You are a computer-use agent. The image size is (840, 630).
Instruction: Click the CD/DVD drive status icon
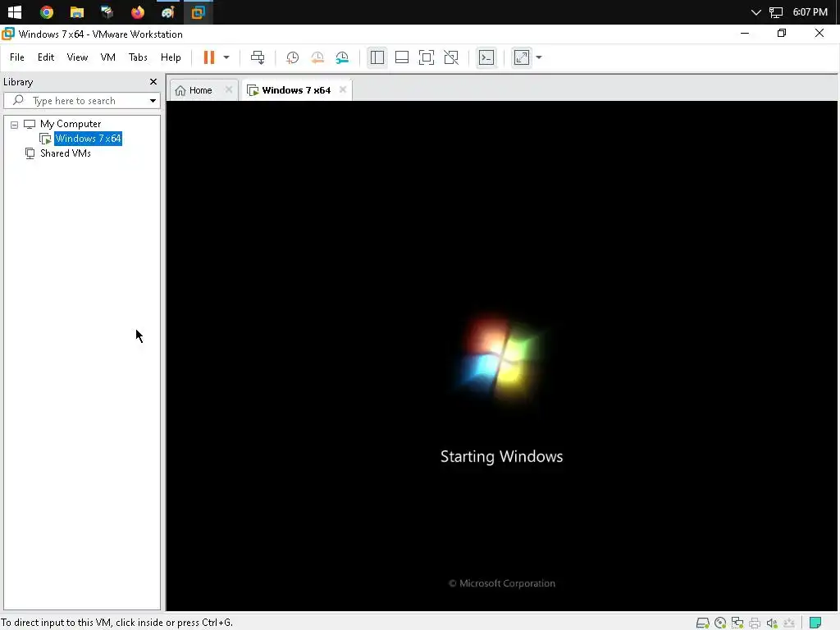(720, 623)
